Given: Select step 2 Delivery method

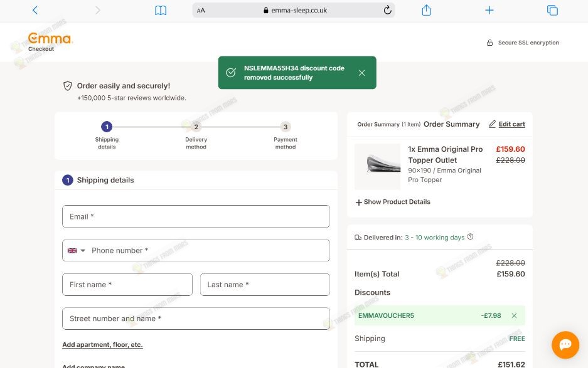Looking at the screenshot, I should [x=196, y=135].
